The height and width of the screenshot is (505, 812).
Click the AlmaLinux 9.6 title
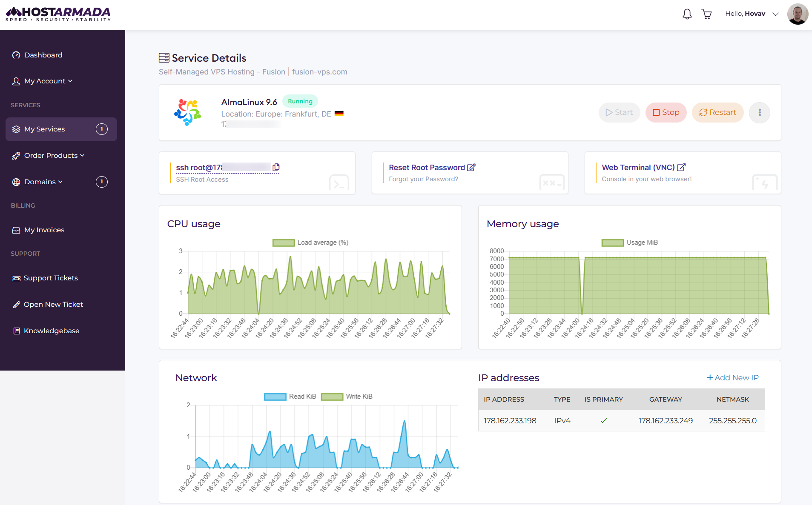point(249,102)
